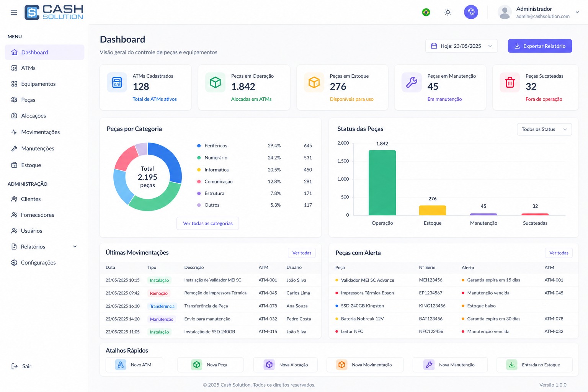The width and height of the screenshot is (588, 392).
Task: Expand the Administrador account chevron
Action: point(577,12)
